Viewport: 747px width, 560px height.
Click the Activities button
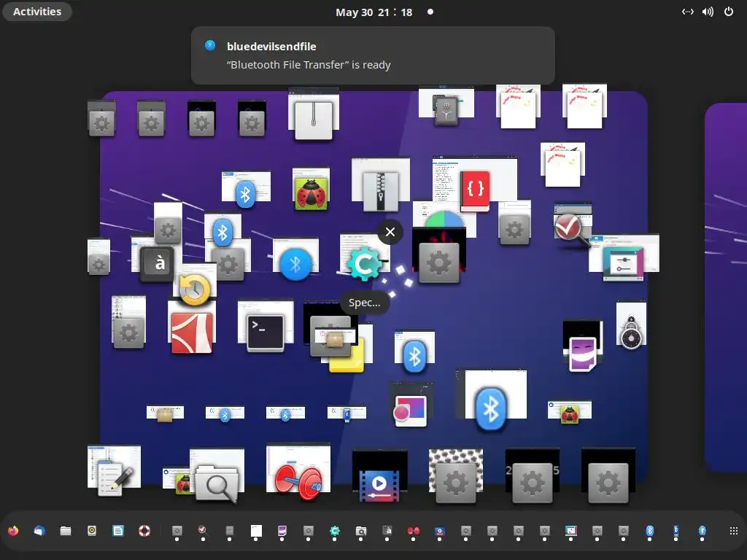[37, 12]
